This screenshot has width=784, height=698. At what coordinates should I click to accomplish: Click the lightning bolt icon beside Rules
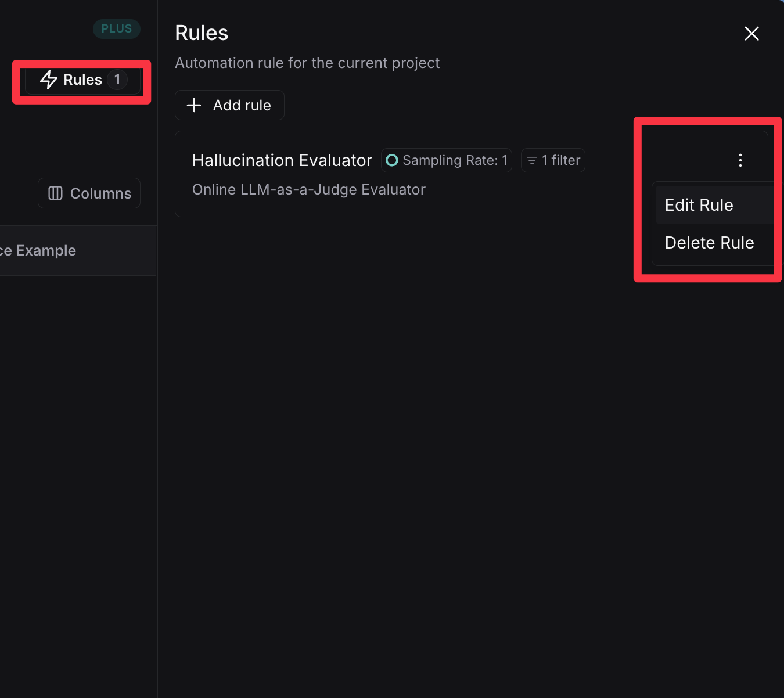point(49,80)
